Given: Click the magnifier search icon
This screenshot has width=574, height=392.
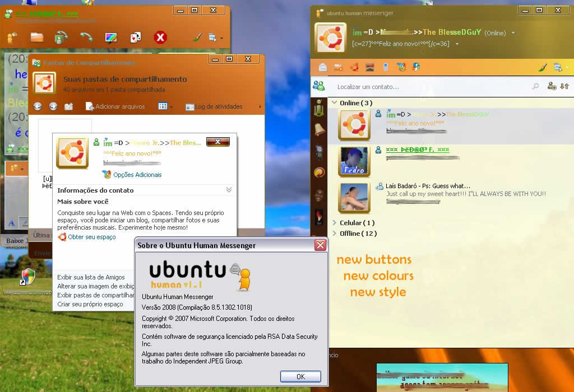Looking at the screenshot, I should tap(535, 86).
